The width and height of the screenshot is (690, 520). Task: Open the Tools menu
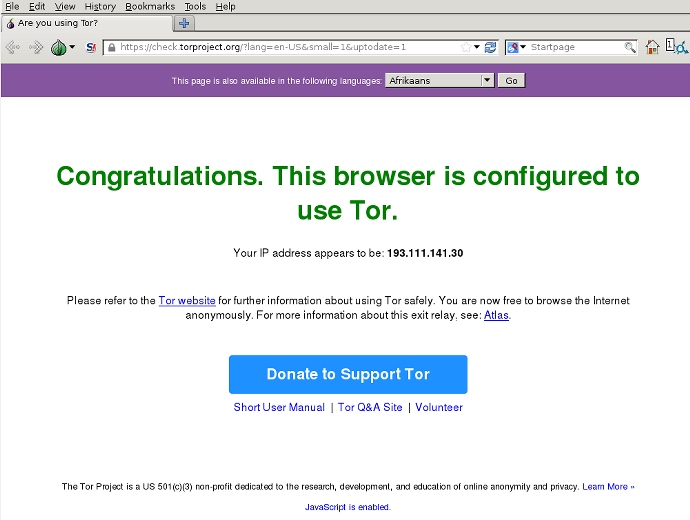coord(195,6)
